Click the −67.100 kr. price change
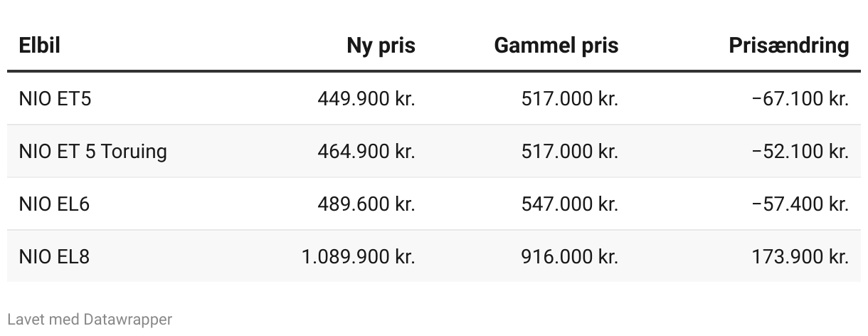Image resolution: width=868 pixels, height=336 pixels. 800,98
